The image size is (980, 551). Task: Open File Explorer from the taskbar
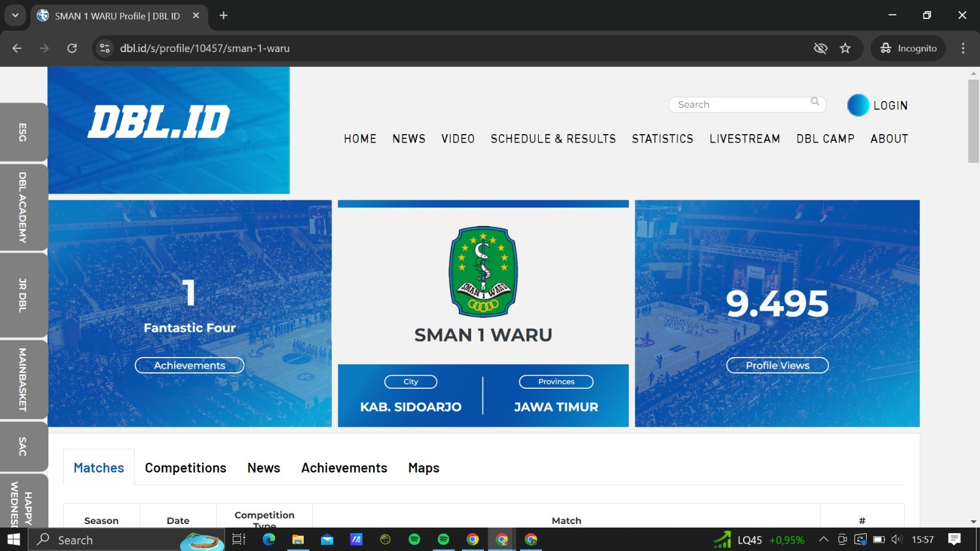[x=298, y=539]
